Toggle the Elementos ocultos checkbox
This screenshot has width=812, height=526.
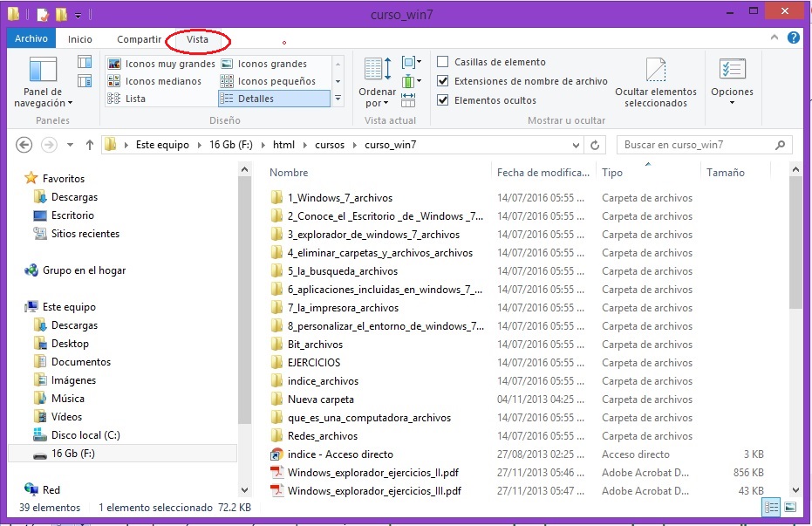click(443, 100)
